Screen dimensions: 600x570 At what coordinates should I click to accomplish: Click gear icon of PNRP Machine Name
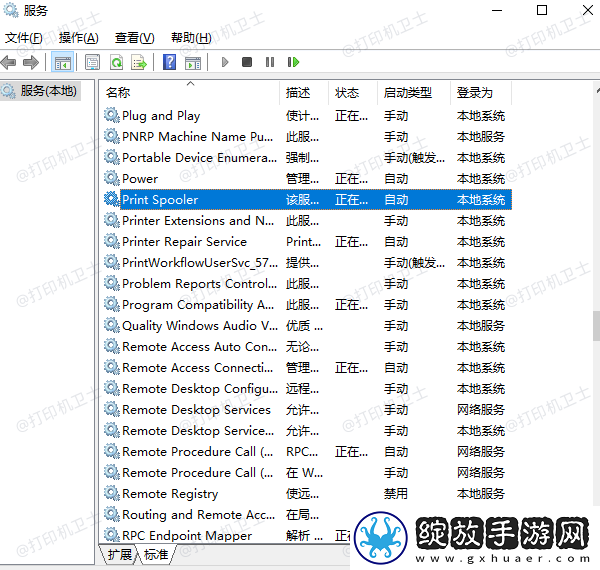coord(112,136)
